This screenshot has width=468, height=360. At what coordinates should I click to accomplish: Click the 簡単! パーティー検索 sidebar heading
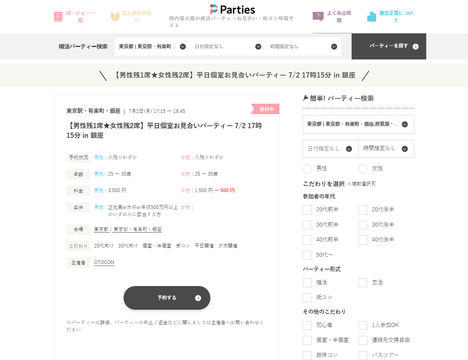pos(338,98)
